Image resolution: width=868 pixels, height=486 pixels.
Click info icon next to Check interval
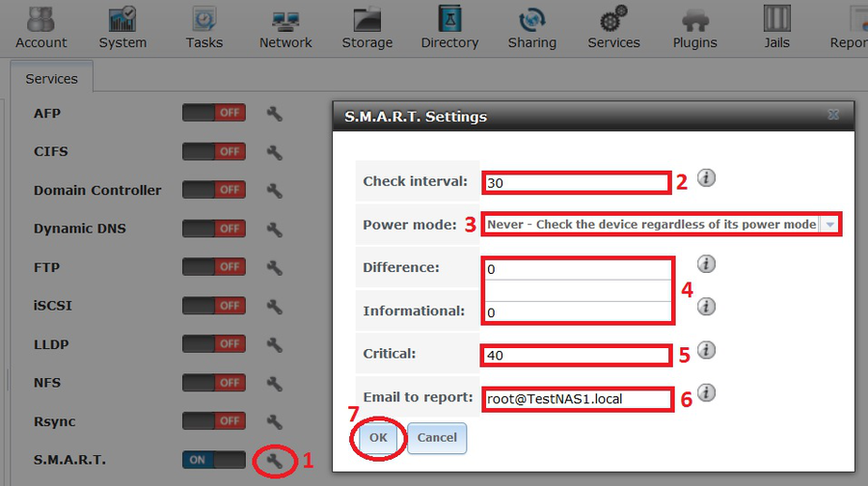[706, 178]
